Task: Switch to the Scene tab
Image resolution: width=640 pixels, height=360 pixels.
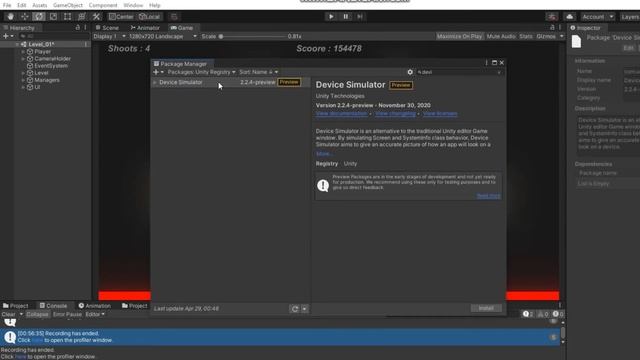Action: click(107, 28)
